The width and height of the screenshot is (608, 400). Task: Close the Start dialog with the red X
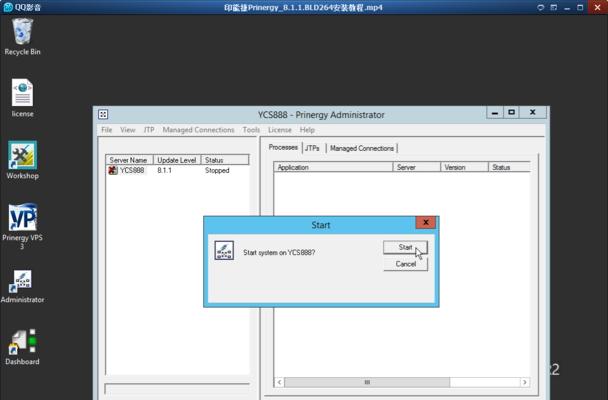click(x=426, y=222)
